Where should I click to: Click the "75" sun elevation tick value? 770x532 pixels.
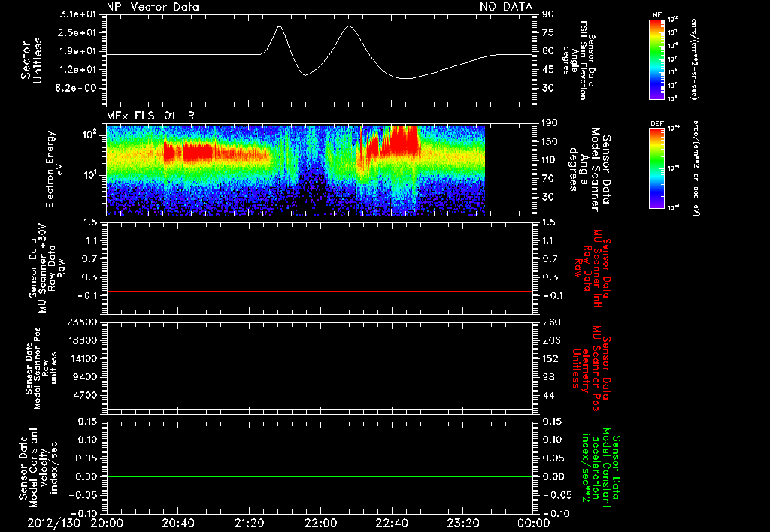click(x=548, y=32)
